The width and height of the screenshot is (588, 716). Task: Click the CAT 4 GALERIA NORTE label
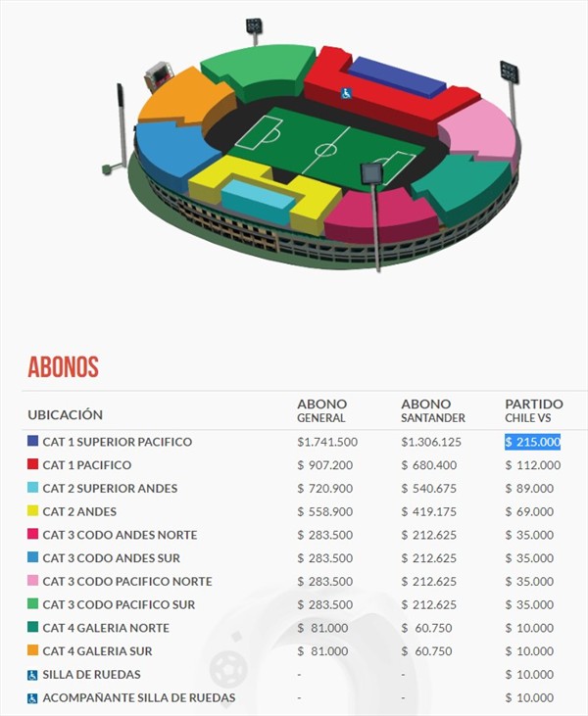(106, 628)
